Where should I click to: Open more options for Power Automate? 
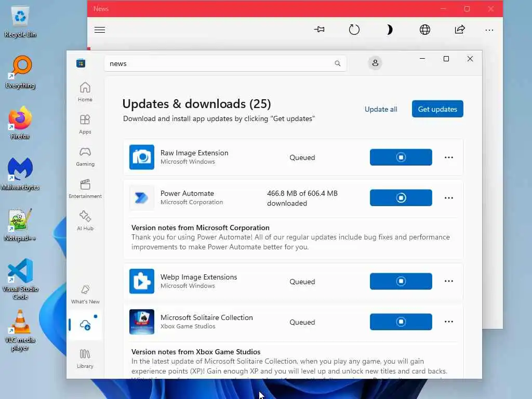click(448, 198)
